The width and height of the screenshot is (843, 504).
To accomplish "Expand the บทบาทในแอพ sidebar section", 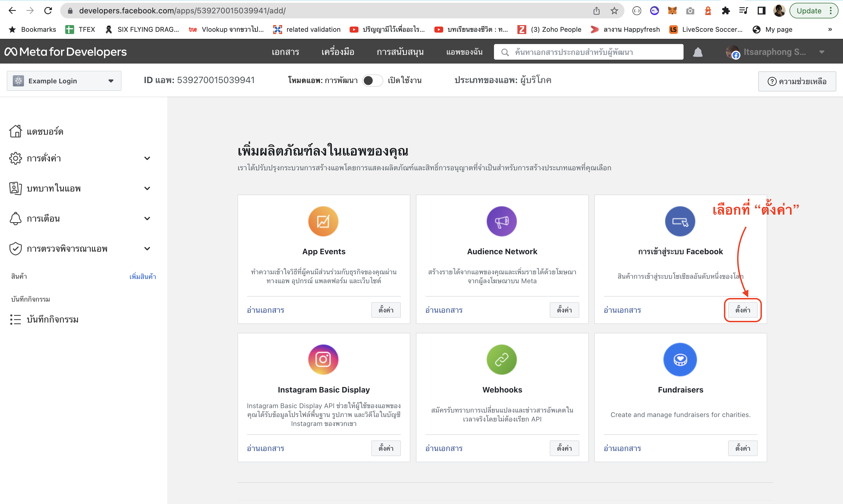I will click(147, 188).
